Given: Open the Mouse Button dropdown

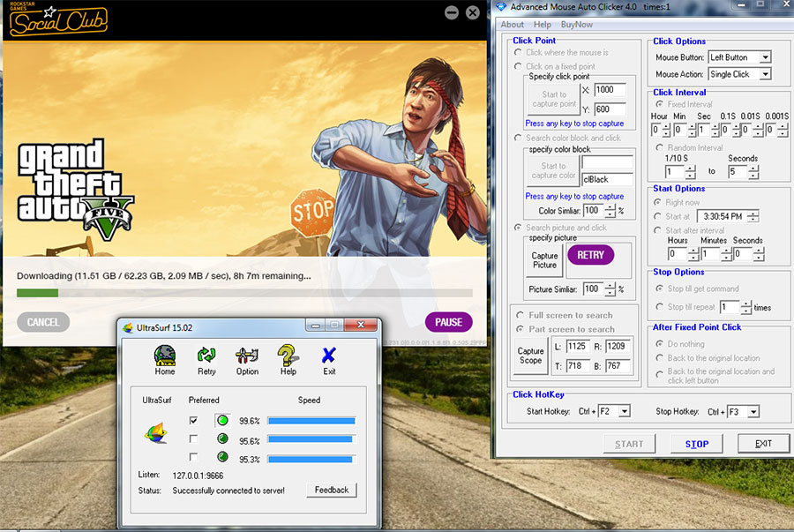Looking at the screenshot, I should coord(765,57).
